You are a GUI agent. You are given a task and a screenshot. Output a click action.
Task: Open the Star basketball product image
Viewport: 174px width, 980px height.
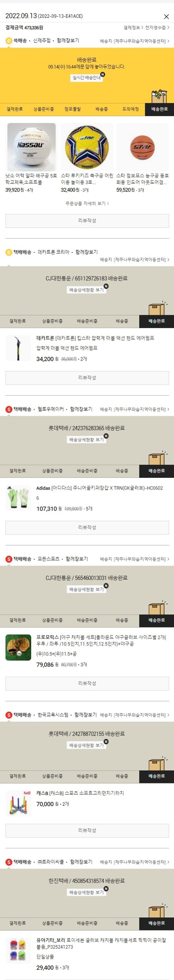click(142, 147)
